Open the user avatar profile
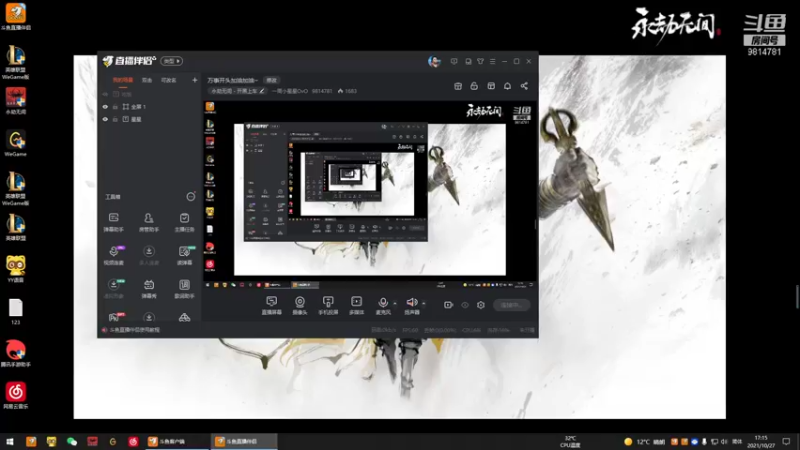This screenshot has width=800, height=450. pyautogui.click(x=434, y=62)
